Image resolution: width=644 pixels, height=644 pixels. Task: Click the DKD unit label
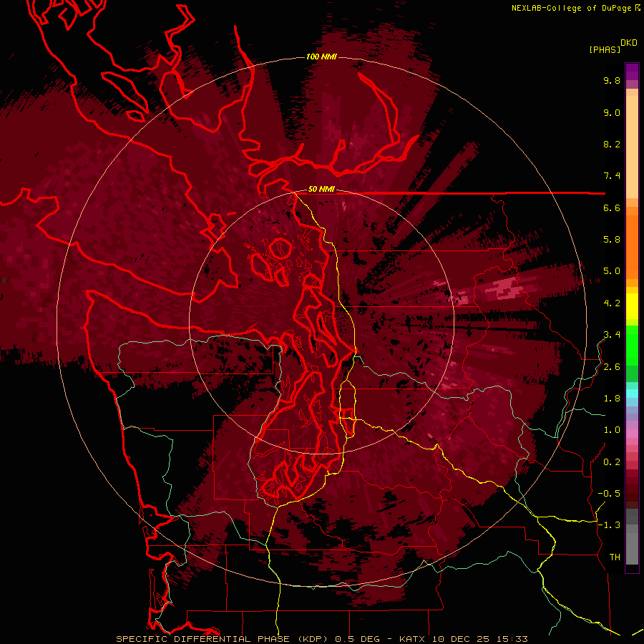click(629, 43)
